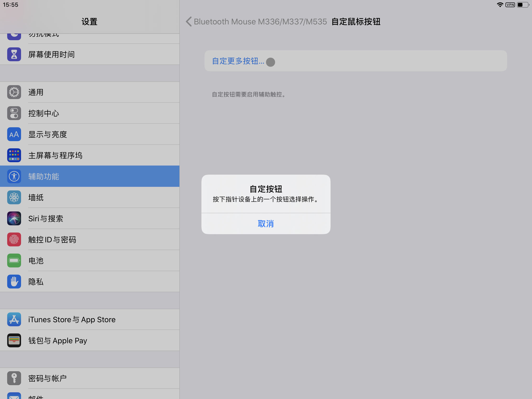Click the 墙纸 flower wallpaper icon
532x399 pixels.
14,197
